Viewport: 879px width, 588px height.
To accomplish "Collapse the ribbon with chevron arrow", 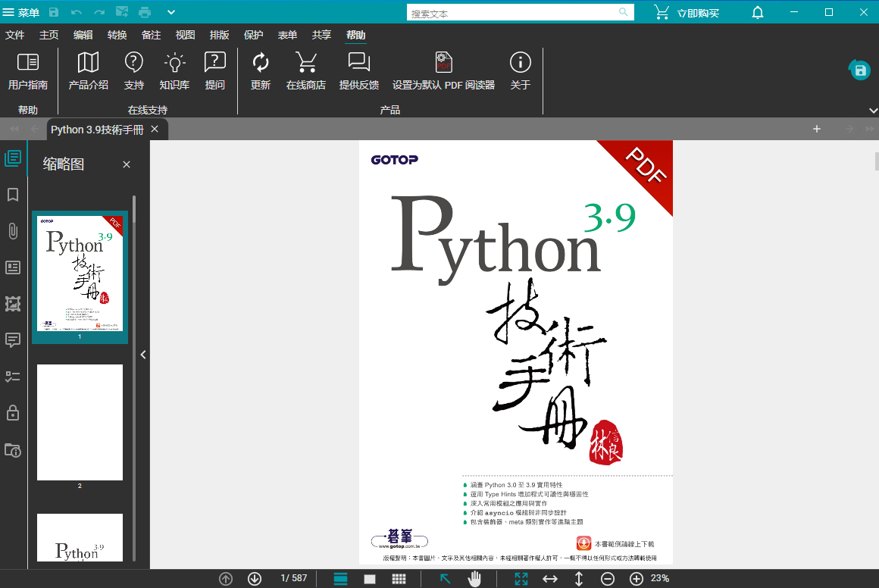I will (872, 111).
